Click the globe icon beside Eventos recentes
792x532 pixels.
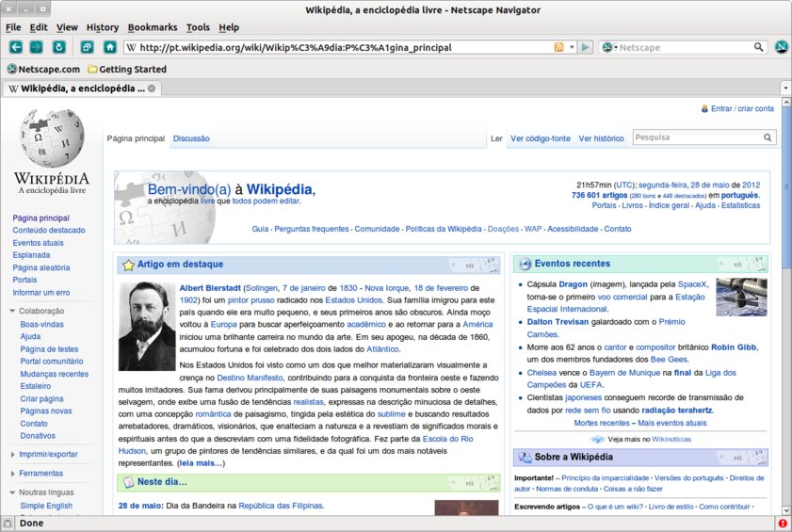coord(525,264)
